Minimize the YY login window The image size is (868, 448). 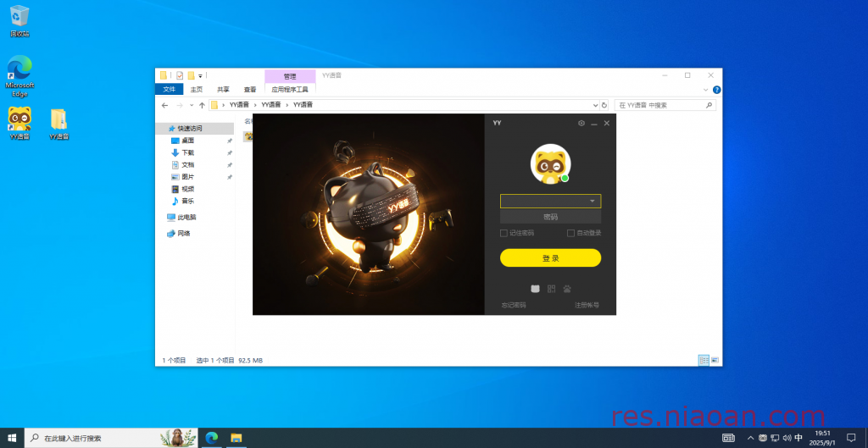(x=594, y=124)
